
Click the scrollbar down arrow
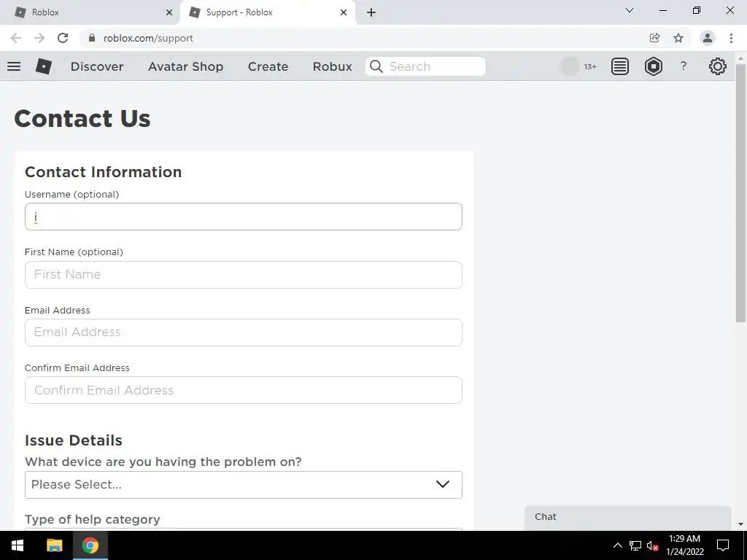740,524
